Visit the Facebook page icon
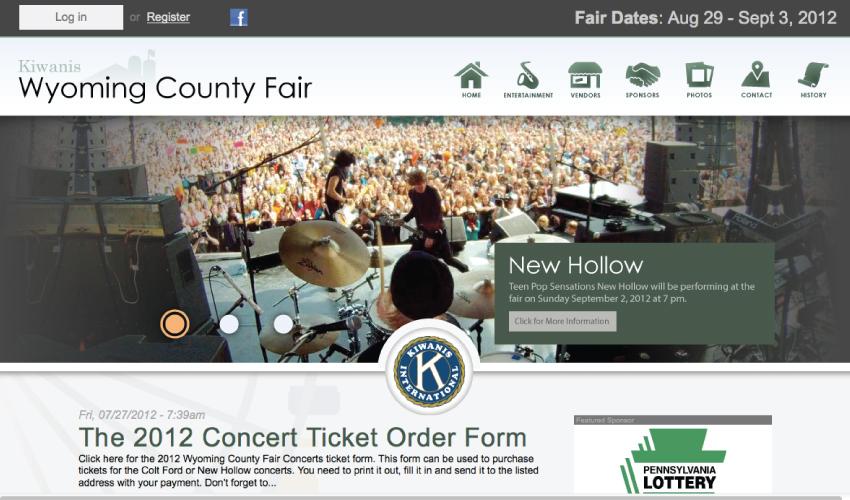The height and width of the screenshot is (500, 850). click(x=239, y=17)
